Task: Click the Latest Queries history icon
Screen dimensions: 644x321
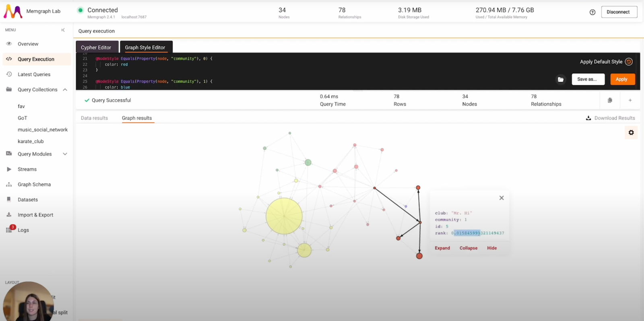Action: click(x=9, y=74)
